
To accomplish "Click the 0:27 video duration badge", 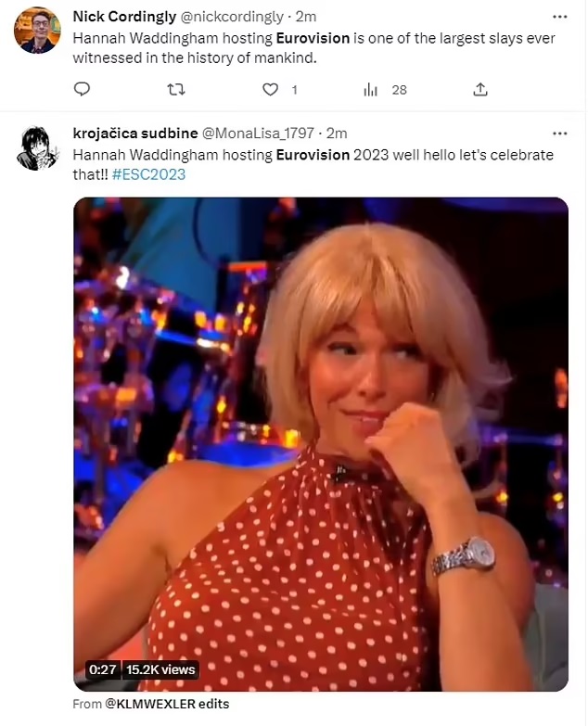I will pos(100,669).
